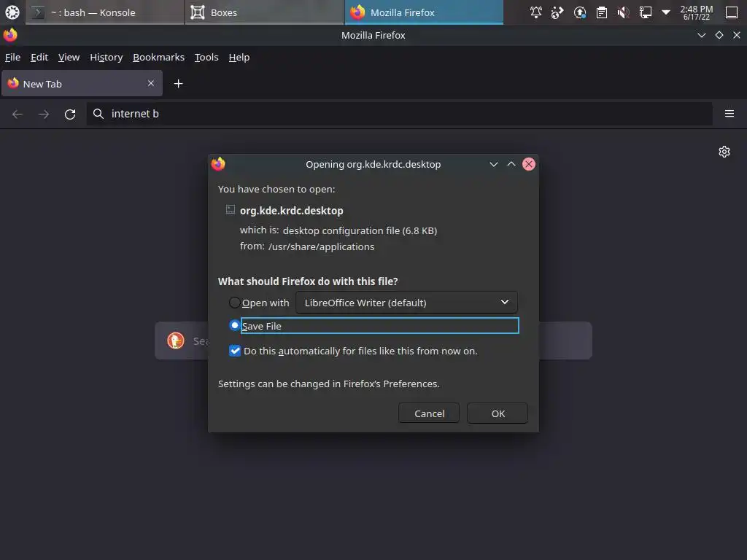Switch to the bash Konsole taskbar entry

pyautogui.click(x=104, y=12)
